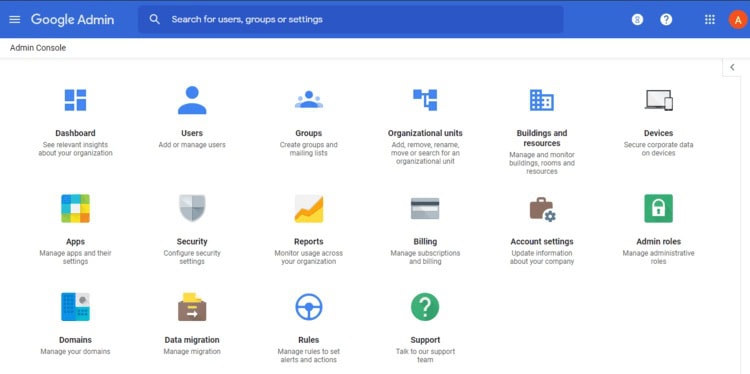
Task: Open the account avatar A
Action: tap(738, 20)
